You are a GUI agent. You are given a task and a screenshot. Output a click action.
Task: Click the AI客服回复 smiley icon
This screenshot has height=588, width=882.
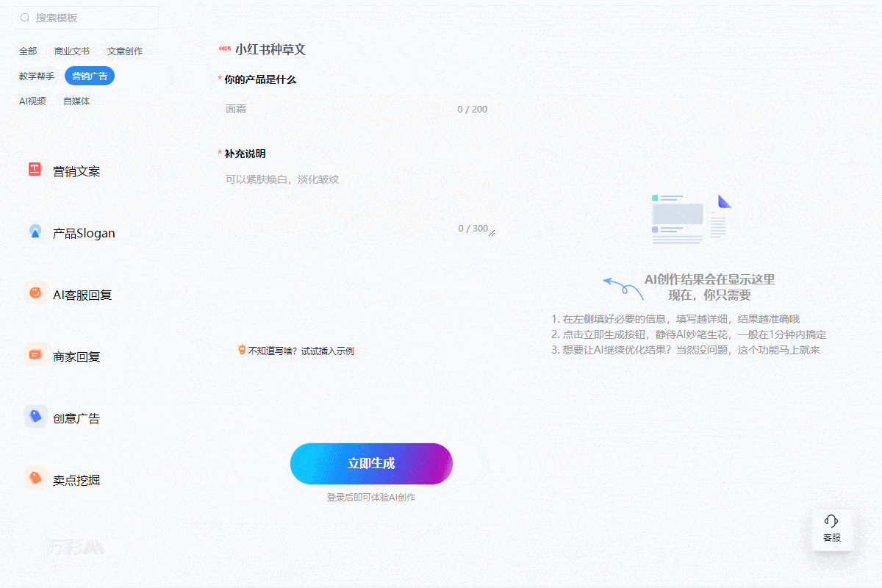point(35,293)
